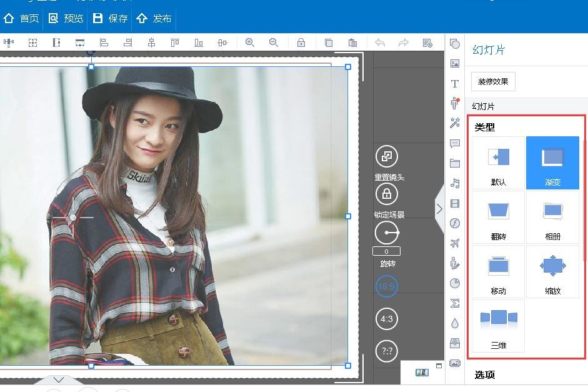
Task: Open the speech bubble subtitle icon
Action: pos(454,143)
